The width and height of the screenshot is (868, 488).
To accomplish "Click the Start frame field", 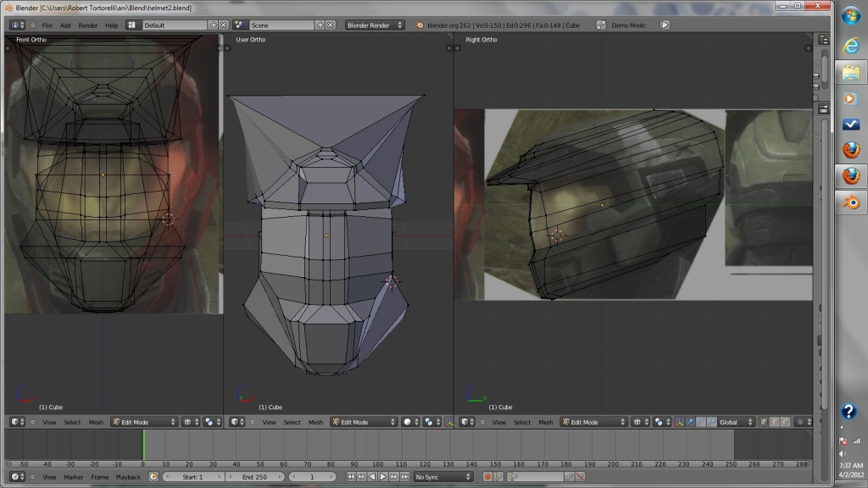I will 193,477.
